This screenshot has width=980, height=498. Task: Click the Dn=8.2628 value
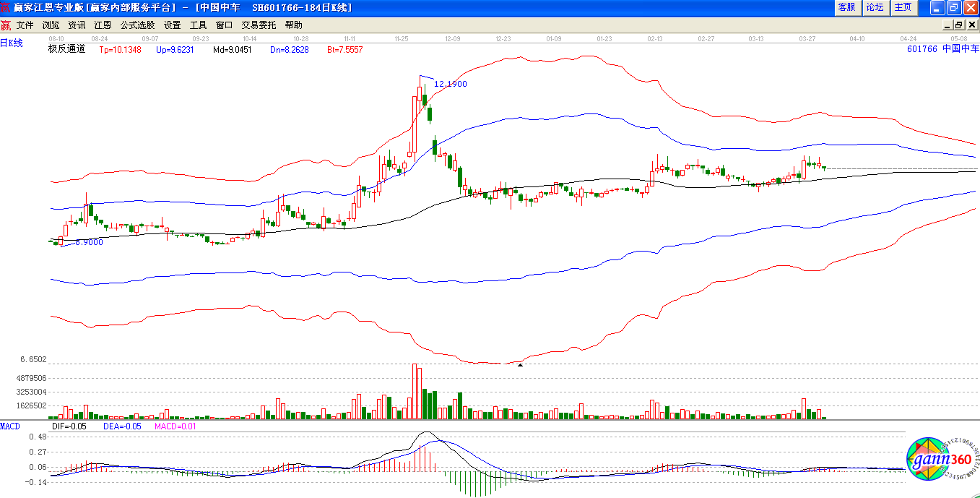[x=289, y=50]
